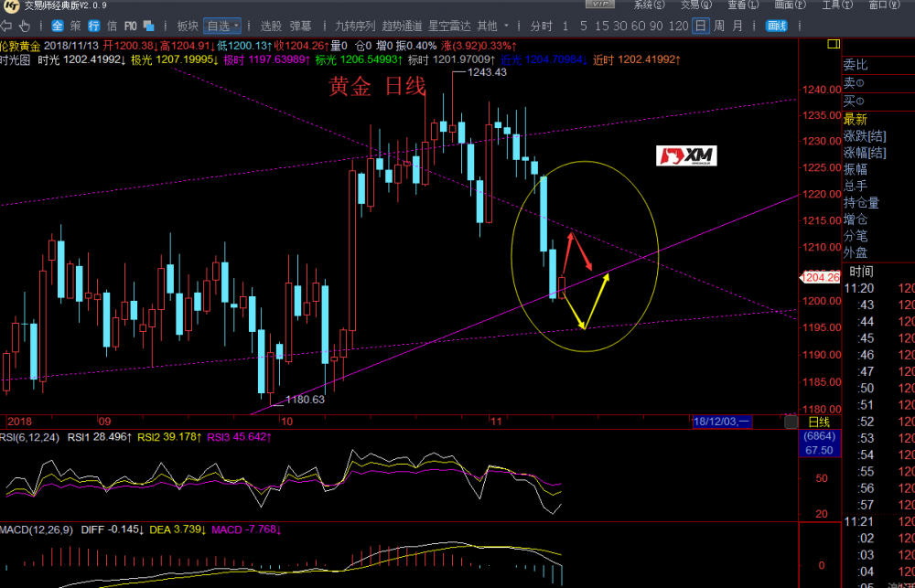Click the blue 行 quotes icon
This screenshot has width=915, height=588.
(x=94, y=26)
